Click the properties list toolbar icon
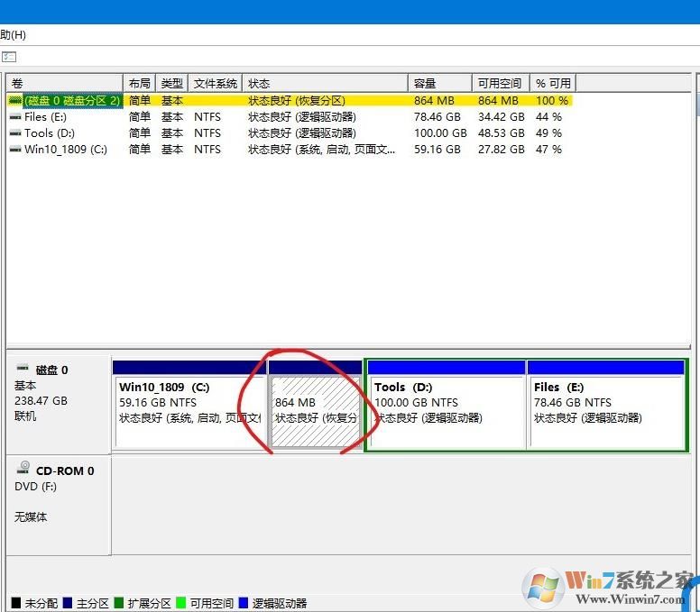 pyautogui.click(x=9, y=56)
